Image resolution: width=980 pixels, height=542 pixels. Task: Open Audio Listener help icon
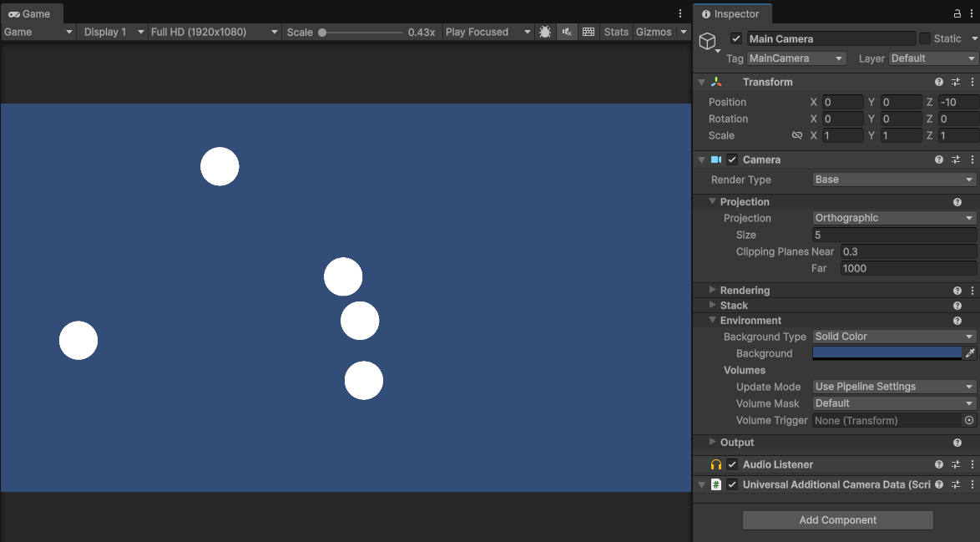(x=939, y=464)
